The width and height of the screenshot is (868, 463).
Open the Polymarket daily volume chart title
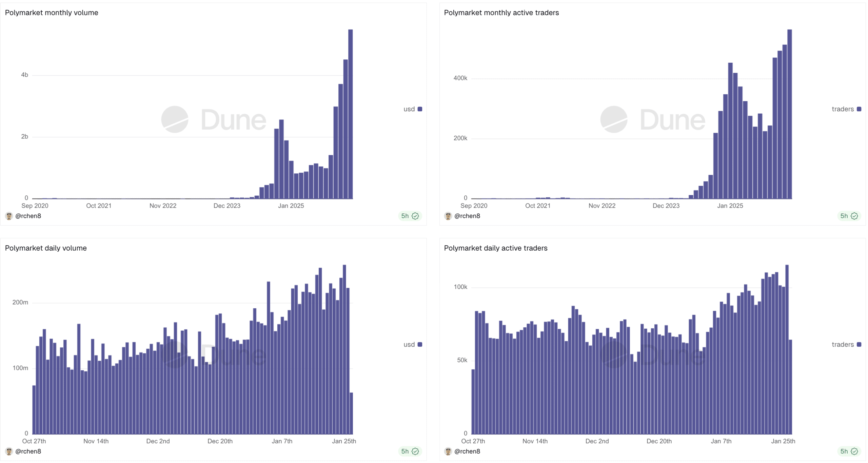tap(46, 248)
